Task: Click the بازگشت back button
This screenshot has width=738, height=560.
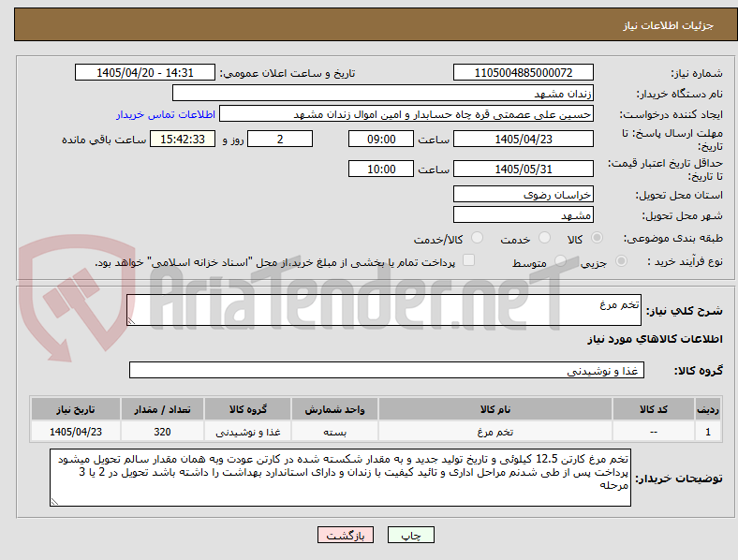Action: [x=346, y=535]
